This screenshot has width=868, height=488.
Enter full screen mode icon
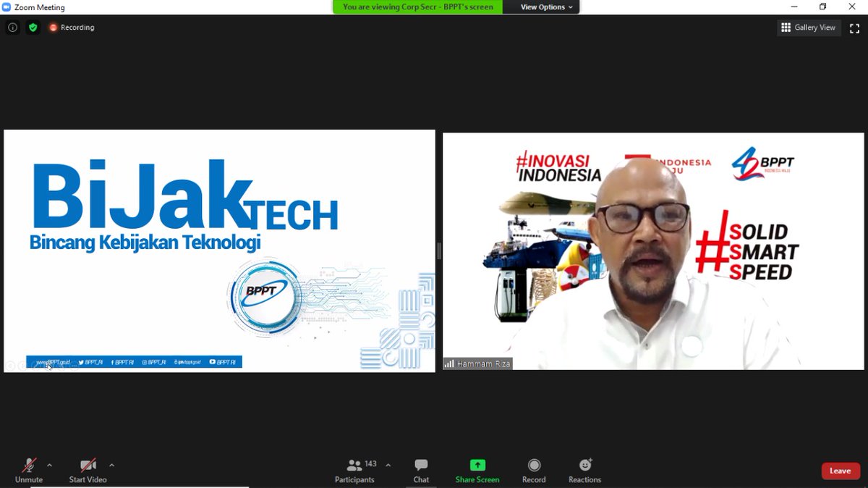(854, 28)
